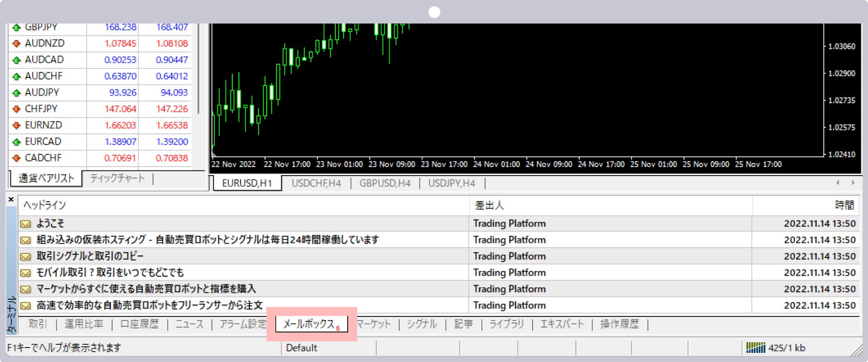Click the 425/1 kb traffic indicator
The width and height of the screenshot is (868, 362).
tap(787, 348)
